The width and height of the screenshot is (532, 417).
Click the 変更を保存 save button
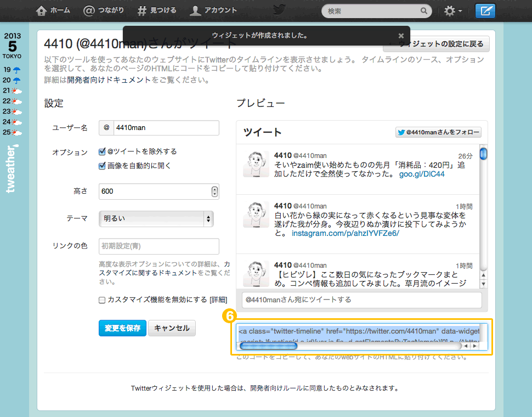coord(122,328)
